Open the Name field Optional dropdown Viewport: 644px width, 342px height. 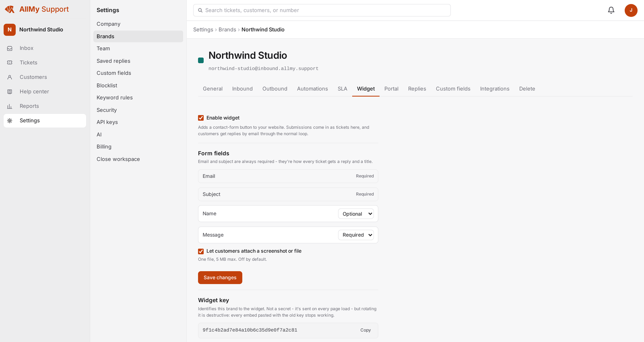[356, 214]
